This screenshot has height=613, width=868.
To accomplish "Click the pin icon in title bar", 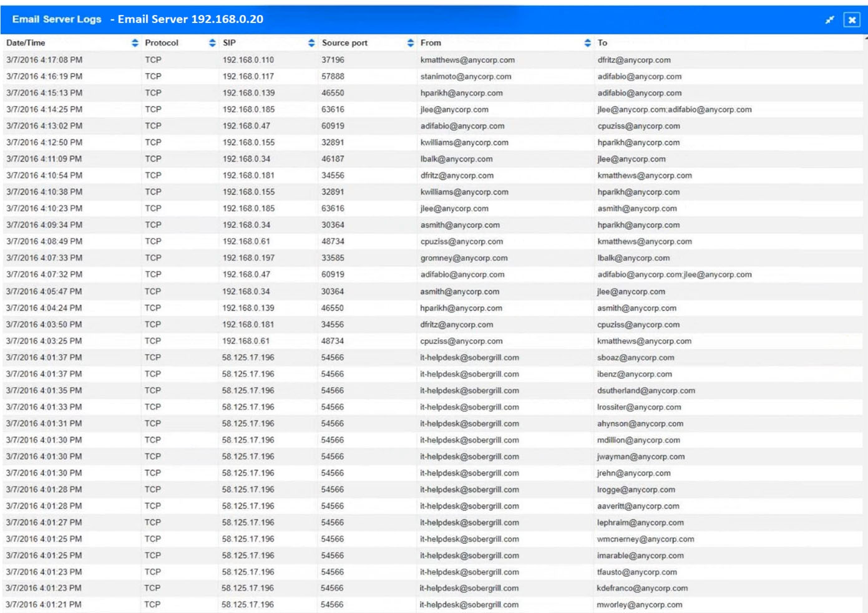I will coord(829,20).
